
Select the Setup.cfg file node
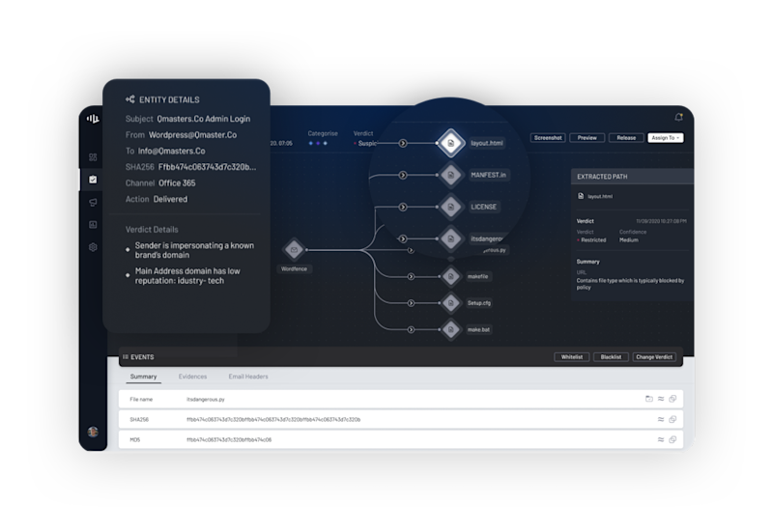pos(450,303)
